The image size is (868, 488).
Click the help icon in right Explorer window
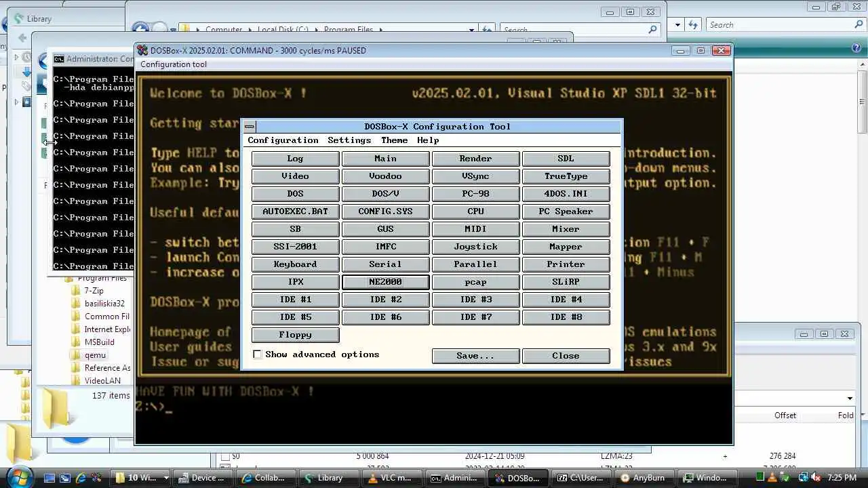[856, 47]
